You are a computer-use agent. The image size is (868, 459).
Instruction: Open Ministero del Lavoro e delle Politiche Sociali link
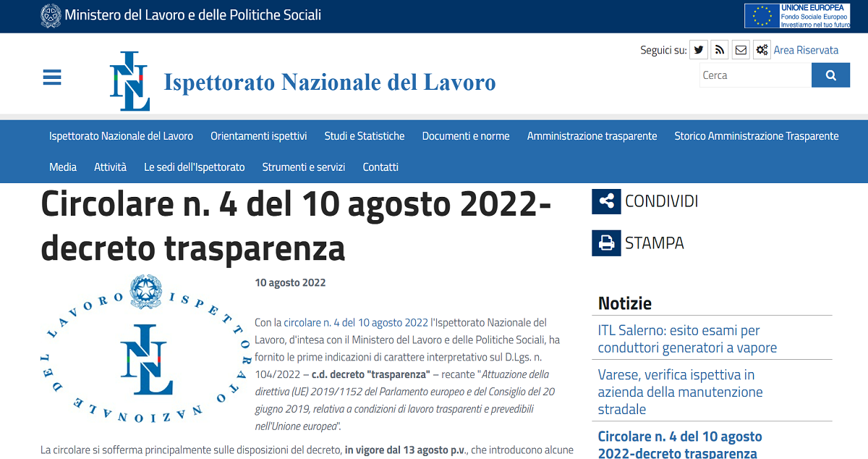193,15
